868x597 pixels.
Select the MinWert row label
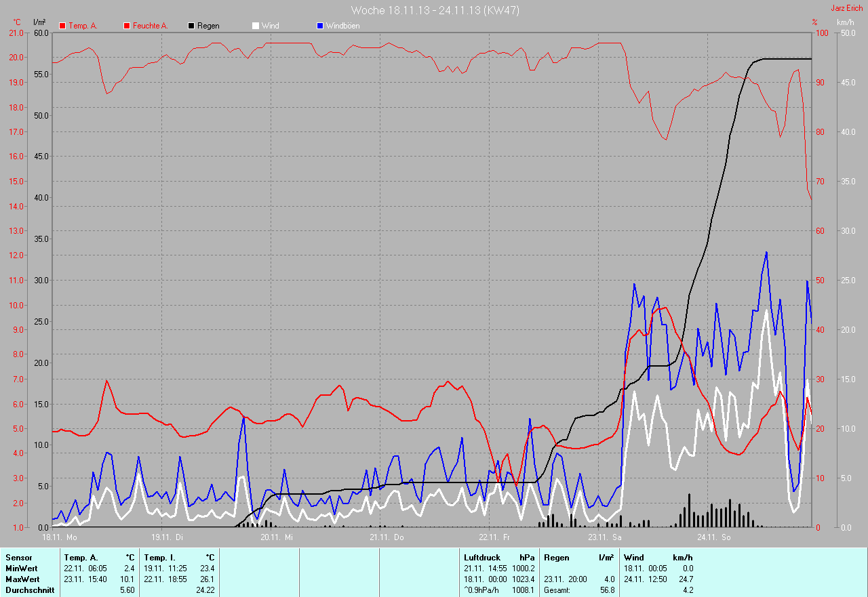pos(22,569)
